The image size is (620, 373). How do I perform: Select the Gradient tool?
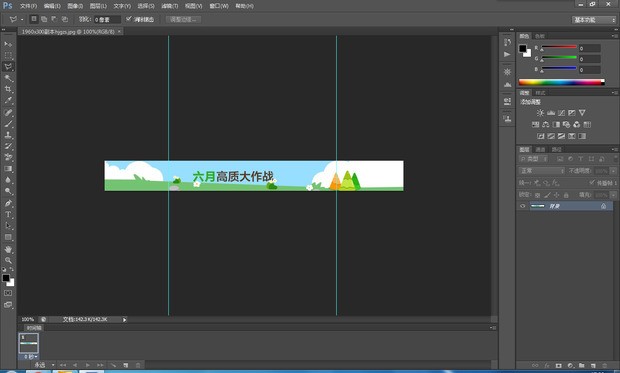[x=8, y=169]
